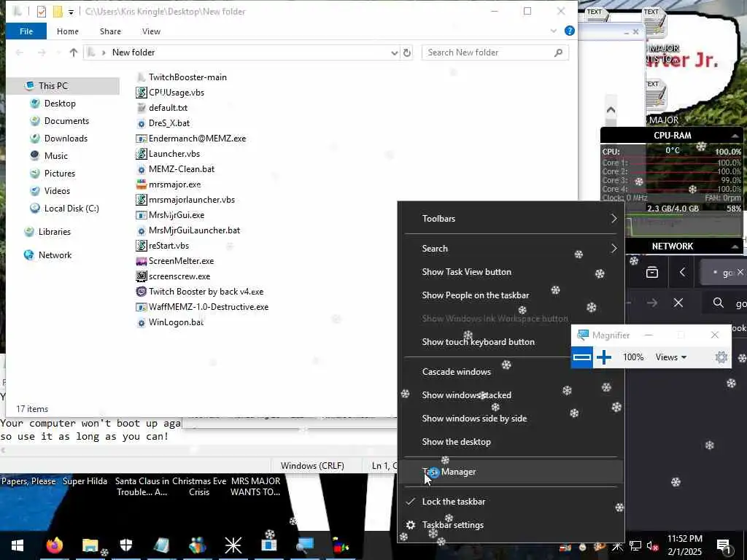Click the Firefox tab overview icon

pos(651,272)
